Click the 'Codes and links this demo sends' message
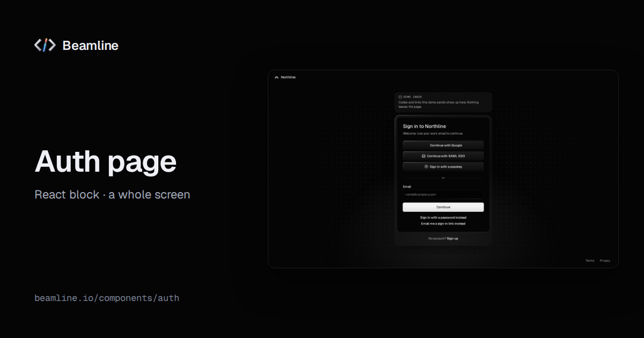Image resolution: width=644 pixels, height=338 pixels. click(x=438, y=104)
